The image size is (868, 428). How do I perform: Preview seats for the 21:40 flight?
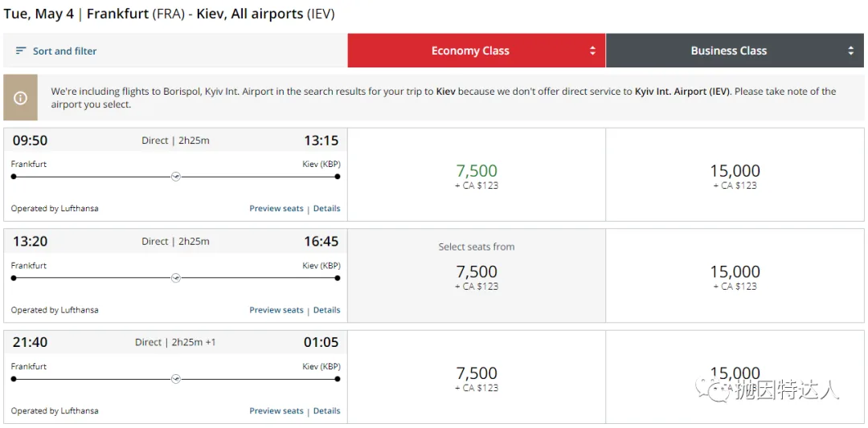pos(276,411)
